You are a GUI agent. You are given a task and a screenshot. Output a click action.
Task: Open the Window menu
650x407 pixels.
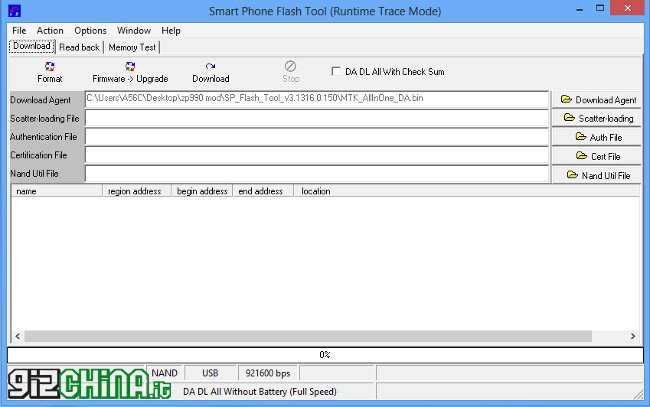pyautogui.click(x=134, y=31)
